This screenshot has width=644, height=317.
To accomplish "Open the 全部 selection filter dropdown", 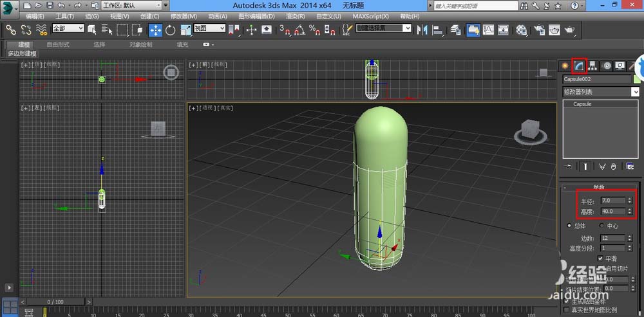I will click(68, 28).
